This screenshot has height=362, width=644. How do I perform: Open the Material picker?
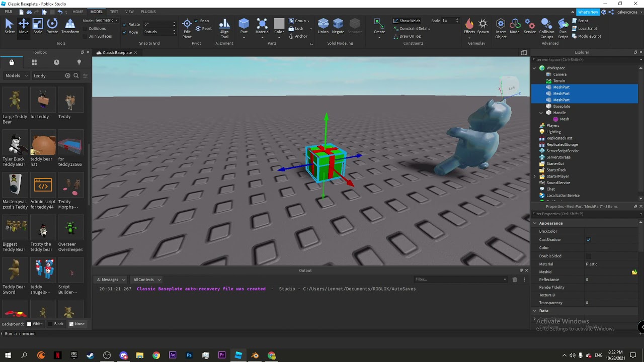point(262,26)
